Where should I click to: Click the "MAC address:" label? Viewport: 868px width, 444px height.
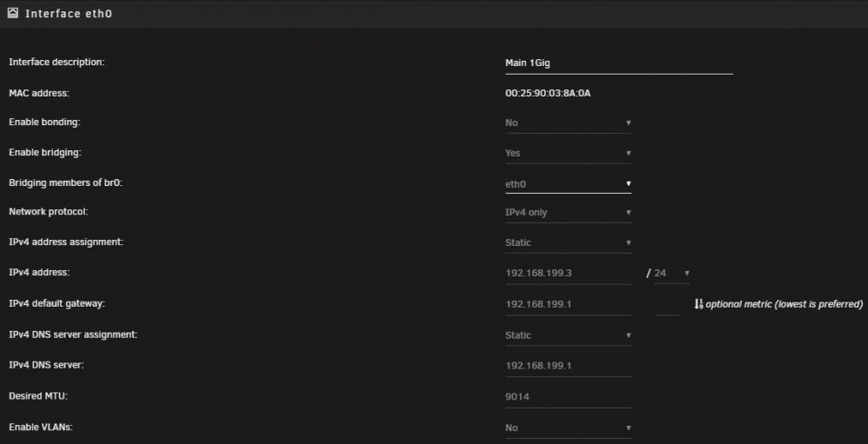click(39, 93)
